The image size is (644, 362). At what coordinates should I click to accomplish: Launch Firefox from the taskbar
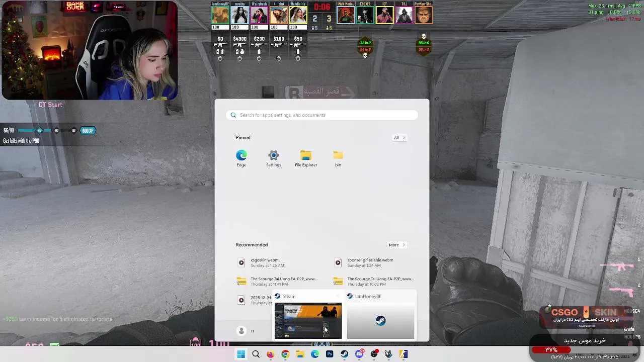[270, 354]
